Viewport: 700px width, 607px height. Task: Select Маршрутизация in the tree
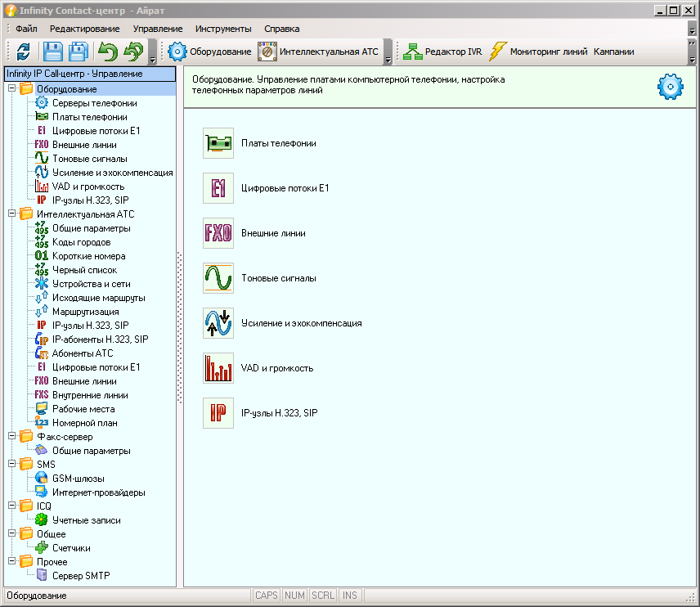point(86,312)
